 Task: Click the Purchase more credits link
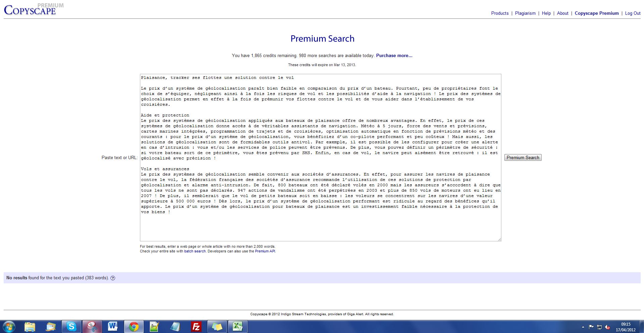(x=394, y=56)
